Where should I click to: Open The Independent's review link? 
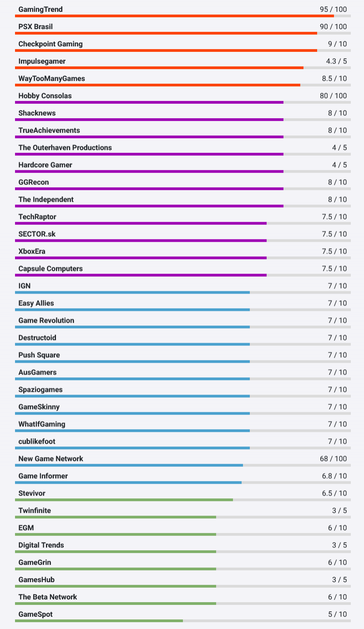46,200
